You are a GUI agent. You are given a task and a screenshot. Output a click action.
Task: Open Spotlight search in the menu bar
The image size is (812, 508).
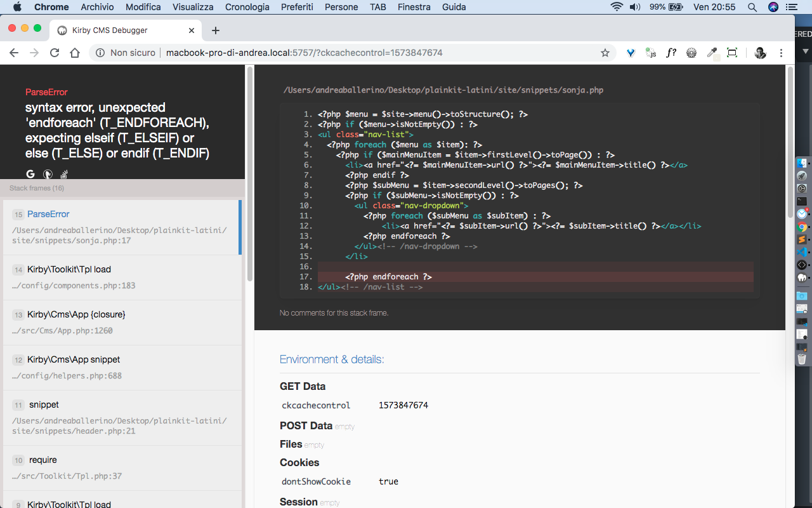click(x=752, y=7)
